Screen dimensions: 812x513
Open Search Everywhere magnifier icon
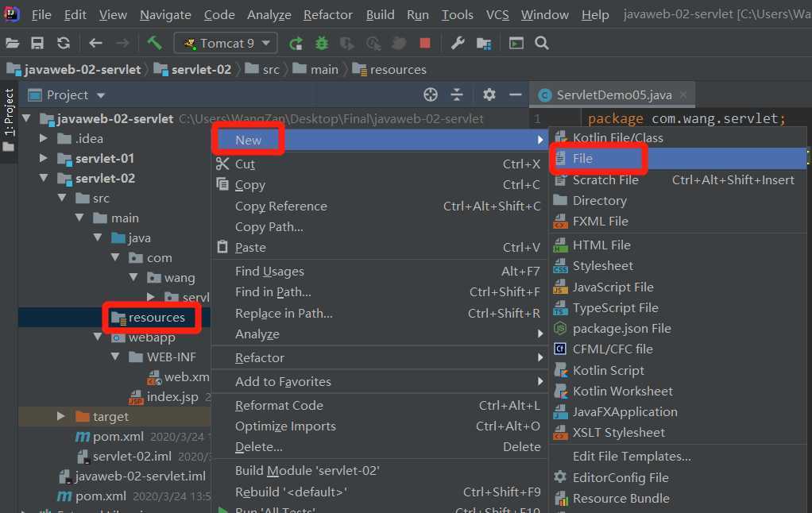[542, 43]
